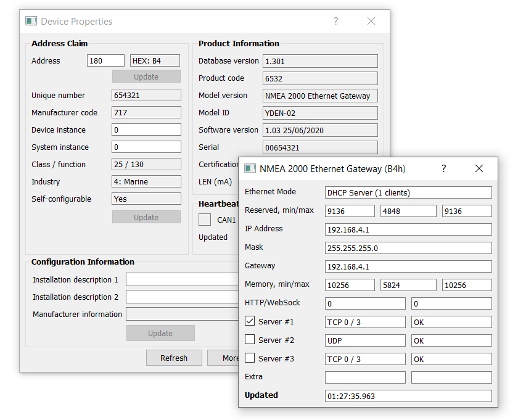Image resolution: width=518 pixels, height=420 pixels.
Task: Click the Industry field showing 4: Marine
Action: 146,181
